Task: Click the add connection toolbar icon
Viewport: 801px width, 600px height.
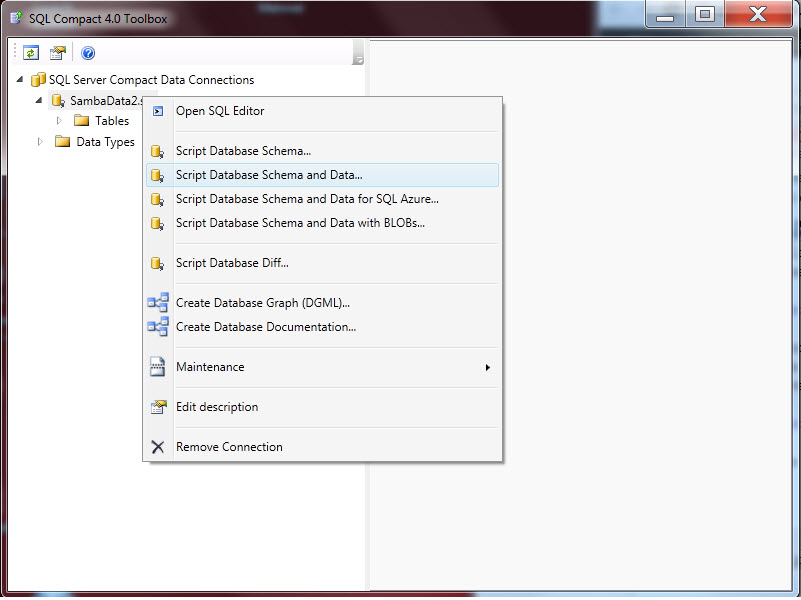Action: click(x=58, y=51)
